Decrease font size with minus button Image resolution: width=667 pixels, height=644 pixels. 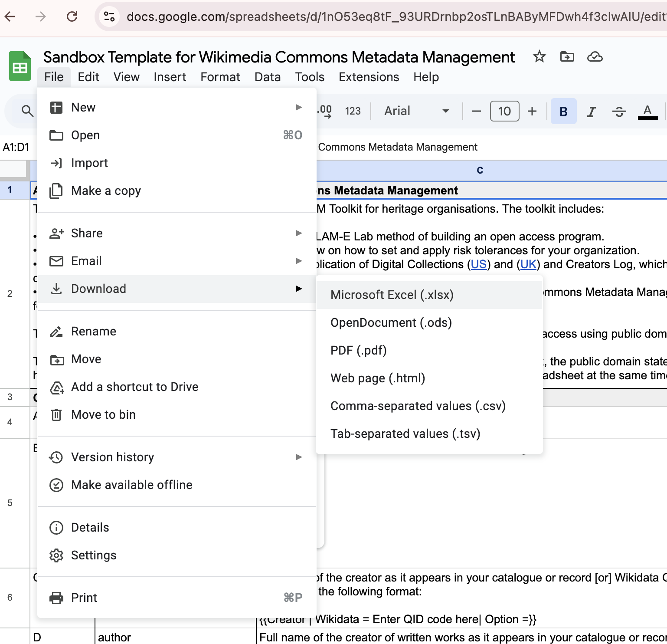[x=476, y=112]
